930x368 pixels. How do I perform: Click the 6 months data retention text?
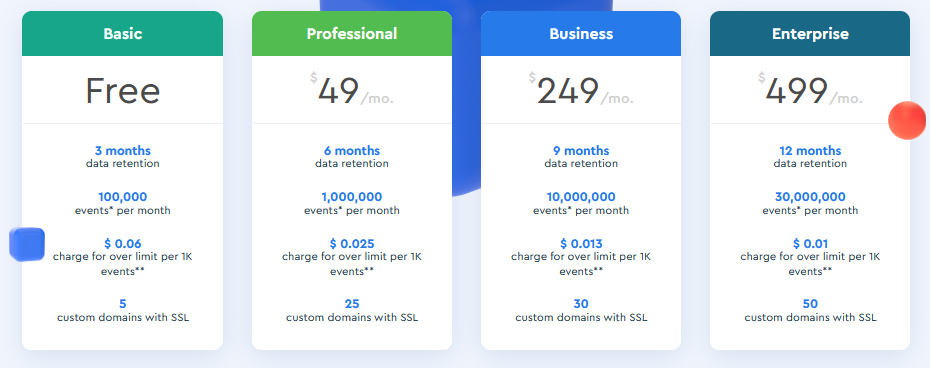click(x=352, y=157)
